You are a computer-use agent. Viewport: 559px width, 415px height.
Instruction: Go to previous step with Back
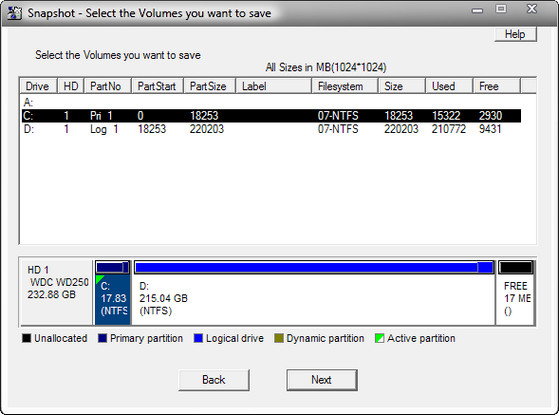[x=214, y=380]
